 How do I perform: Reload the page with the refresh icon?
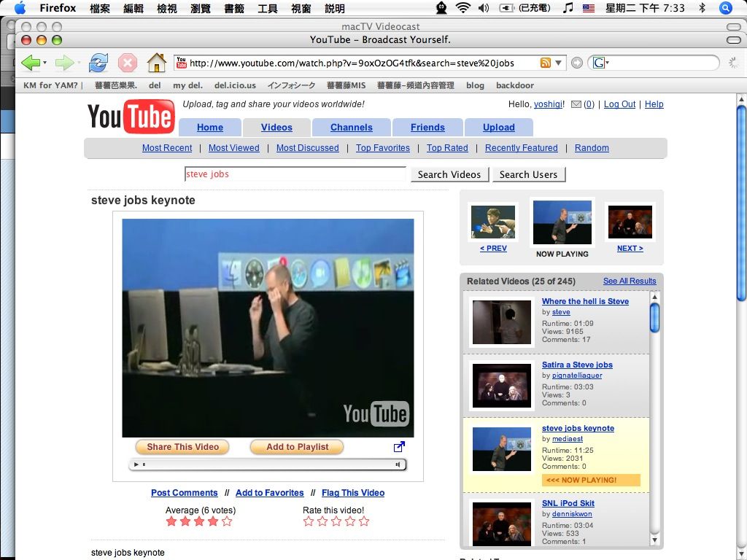point(98,63)
